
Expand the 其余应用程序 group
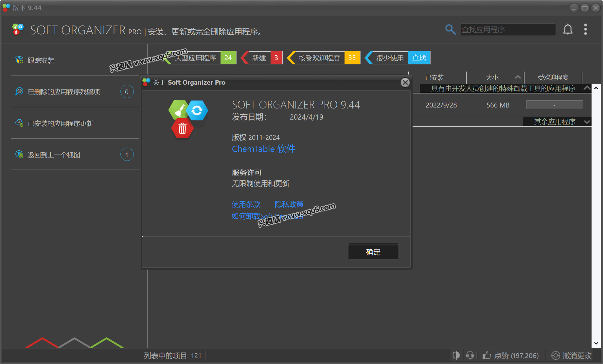[587, 122]
